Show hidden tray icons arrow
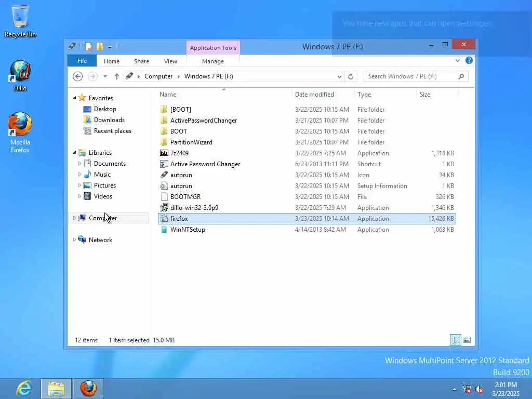The image size is (532, 399). click(454, 390)
